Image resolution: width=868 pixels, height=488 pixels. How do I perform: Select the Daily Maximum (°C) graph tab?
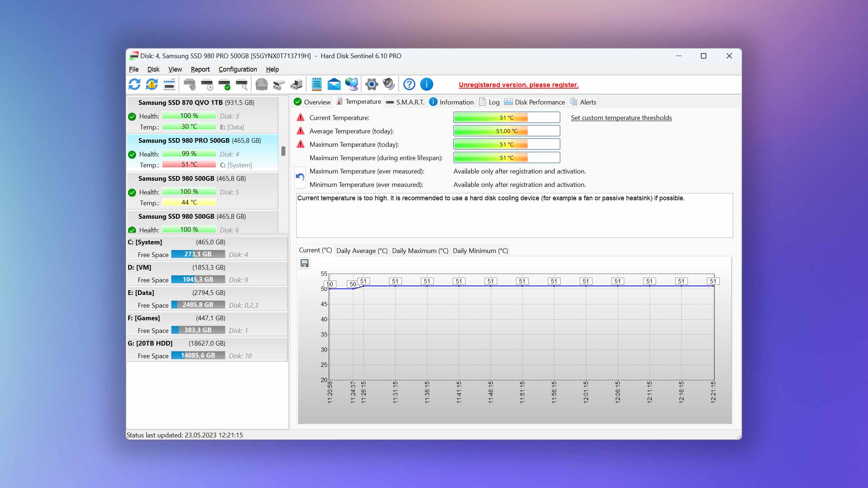point(420,251)
